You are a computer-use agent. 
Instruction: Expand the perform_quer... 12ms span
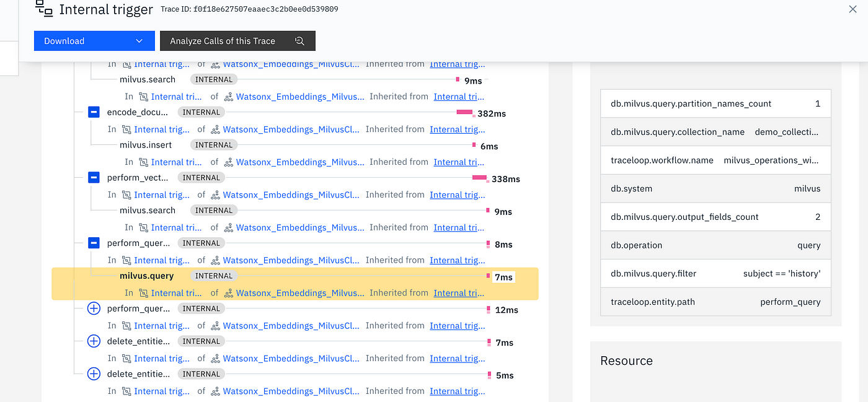click(x=94, y=308)
